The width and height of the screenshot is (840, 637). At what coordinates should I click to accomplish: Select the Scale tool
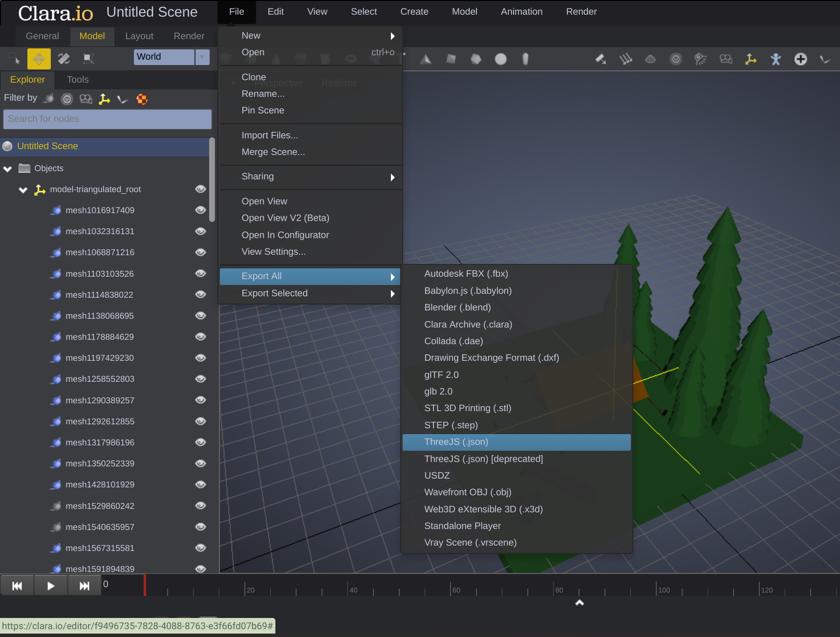87,59
